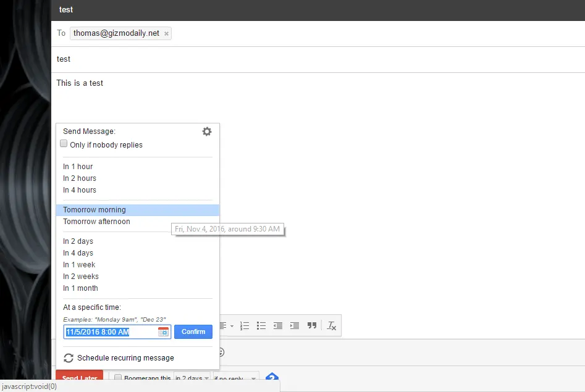Remove thomas@gizmodaily.net recipient
Image resolution: width=585 pixels, height=392 pixels.
coord(166,33)
